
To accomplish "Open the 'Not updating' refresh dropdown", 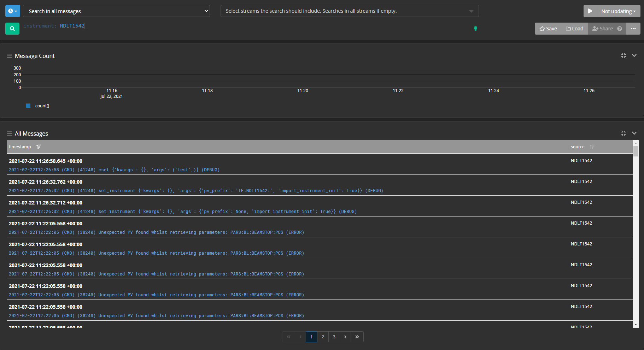I will (x=619, y=11).
